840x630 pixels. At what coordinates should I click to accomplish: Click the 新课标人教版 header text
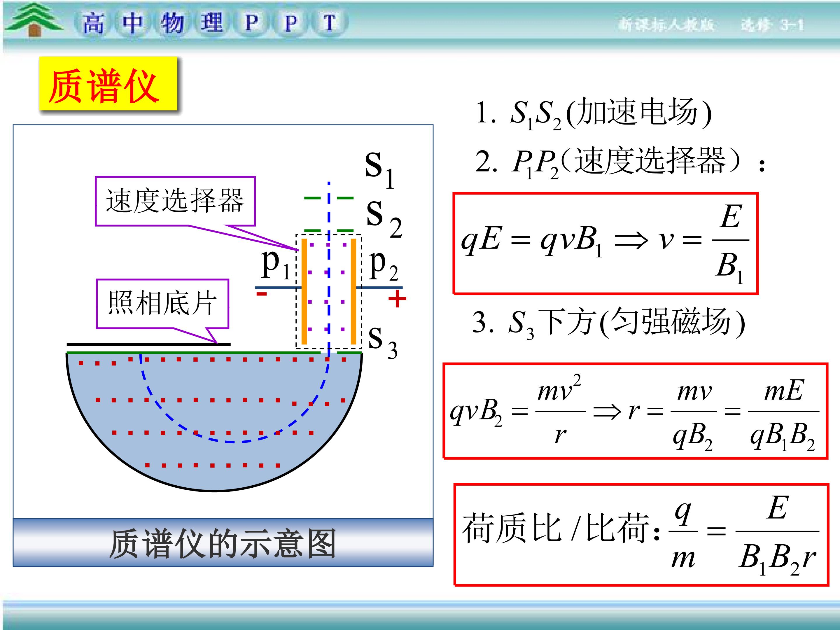(x=666, y=25)
